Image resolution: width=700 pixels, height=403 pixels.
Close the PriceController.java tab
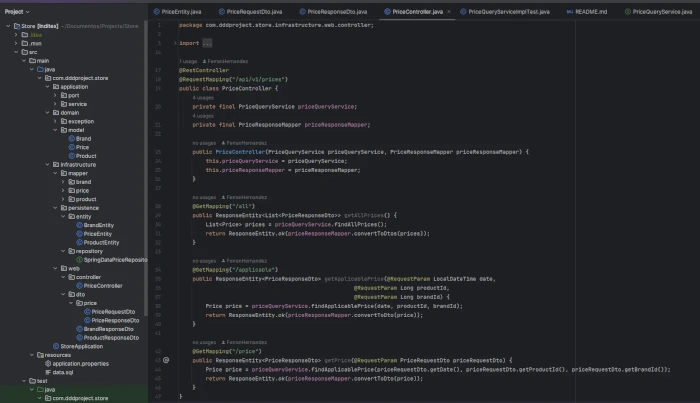pyautogui.click(x=449, y=12)
